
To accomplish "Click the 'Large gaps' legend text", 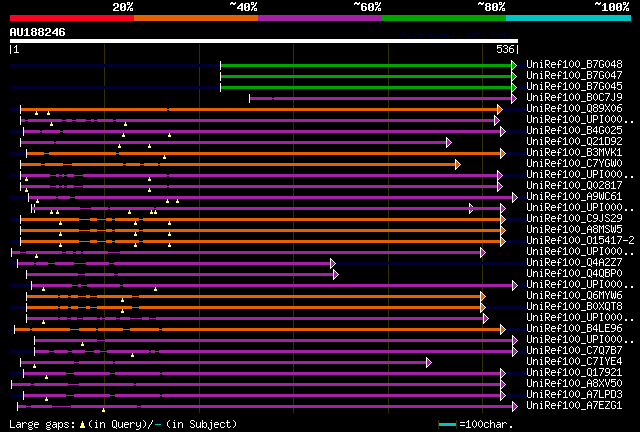I will (x=42, y=425).
